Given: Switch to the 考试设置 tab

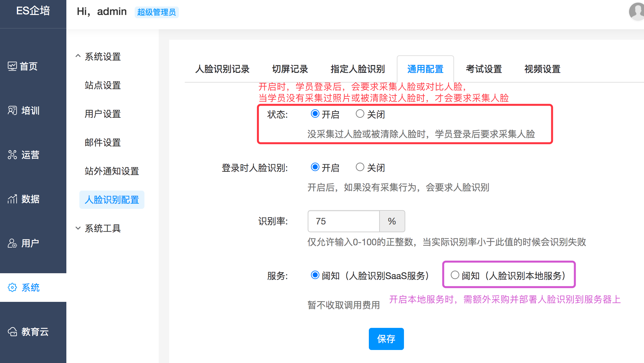Looking at the screenshot, I should (x=484, y=69).
